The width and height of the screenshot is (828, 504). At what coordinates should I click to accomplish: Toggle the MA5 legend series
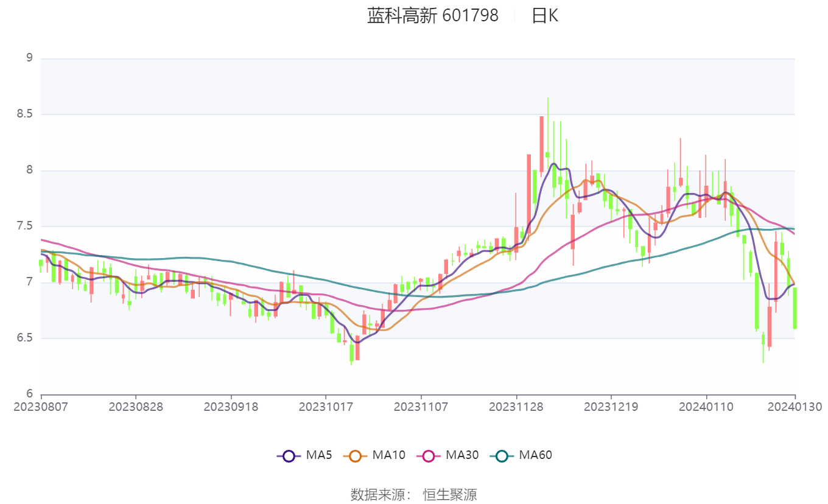click(304, 455)
